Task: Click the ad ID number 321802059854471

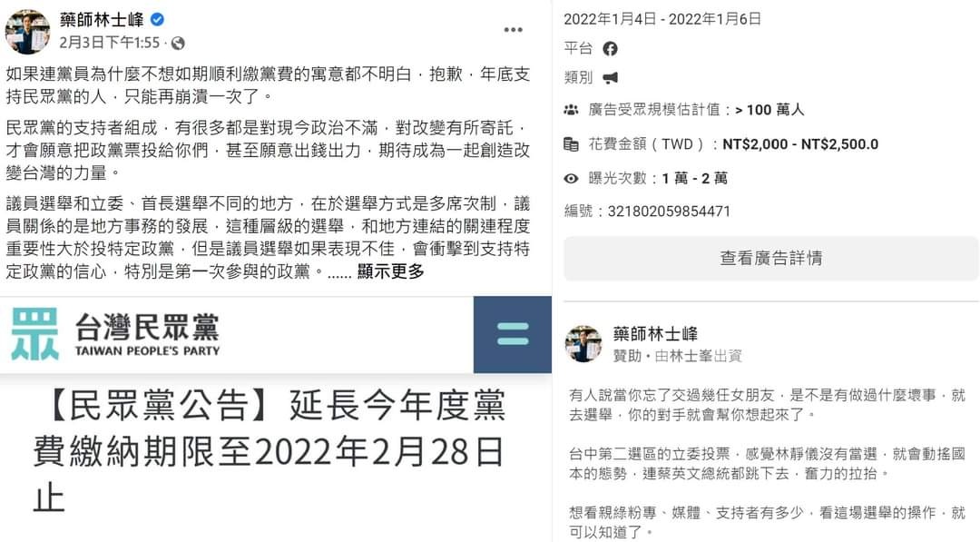Action: click(669, 212)
